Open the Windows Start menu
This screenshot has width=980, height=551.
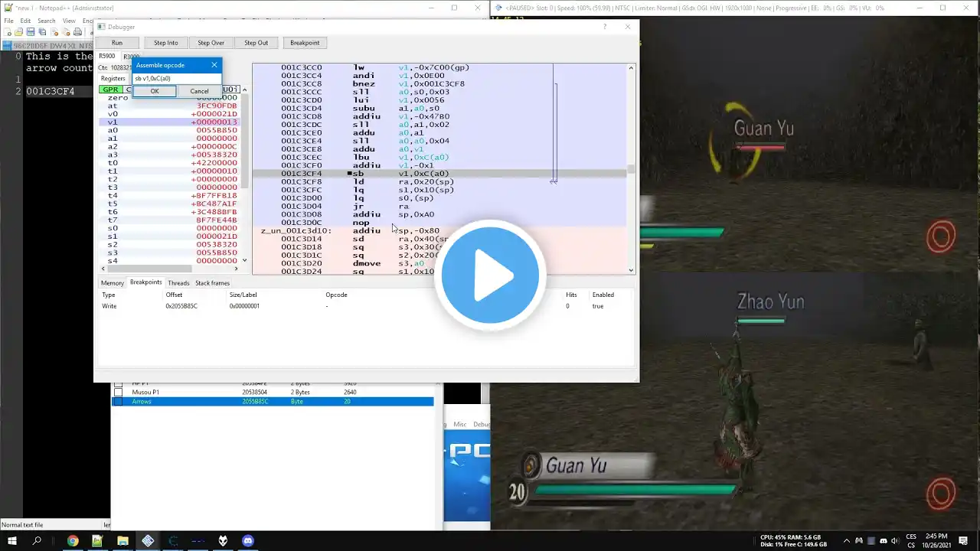coord(11,540)
